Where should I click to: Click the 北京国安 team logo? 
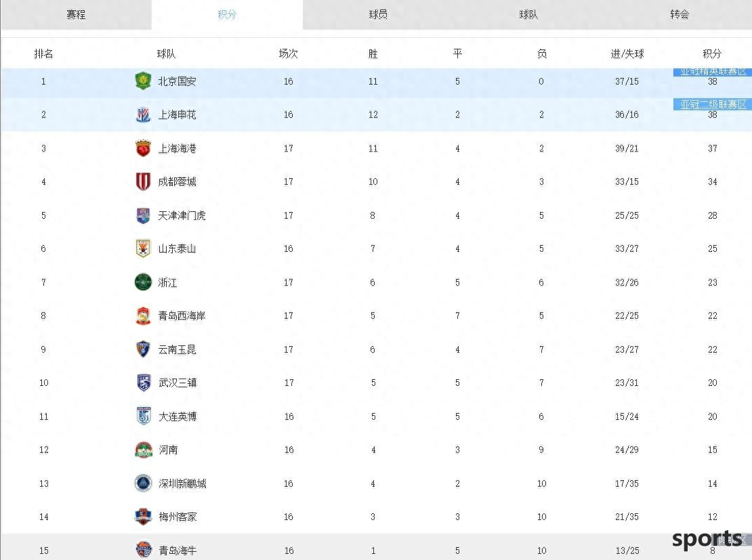click(x=143, y=81)
